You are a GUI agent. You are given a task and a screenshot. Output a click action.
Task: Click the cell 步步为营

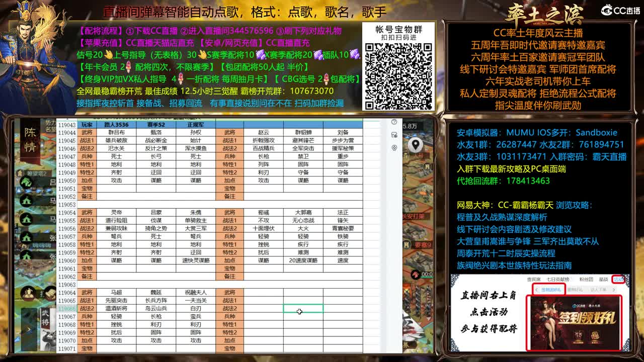pyautogui.click(x=343, y=140)
